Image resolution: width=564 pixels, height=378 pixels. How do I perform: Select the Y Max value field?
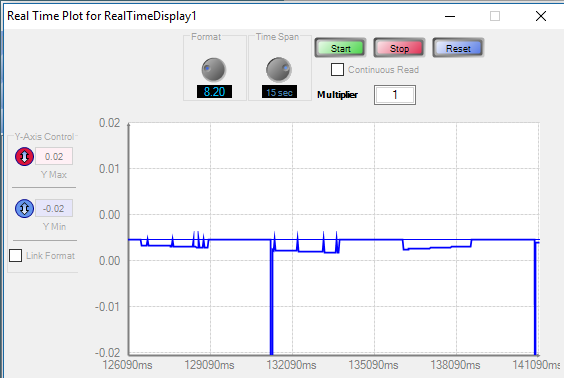click(x=54, y=156)
